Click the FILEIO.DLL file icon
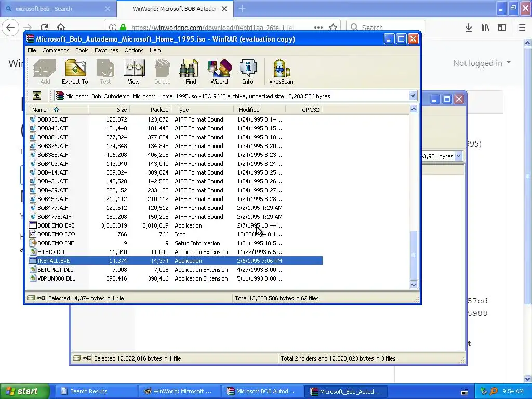 click(x=33, y=252)
